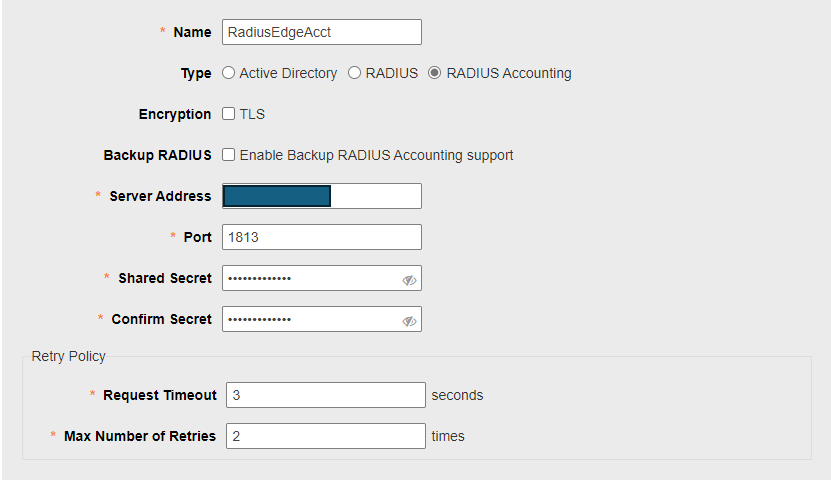Click the Port field showing 1813
This screenshot has height=480, width=831.
[322, 237]
